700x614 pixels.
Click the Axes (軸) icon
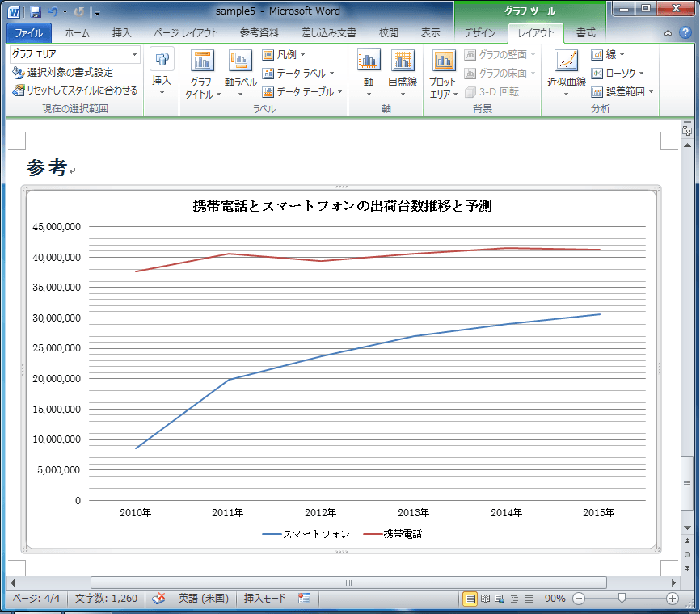(369, 61)
